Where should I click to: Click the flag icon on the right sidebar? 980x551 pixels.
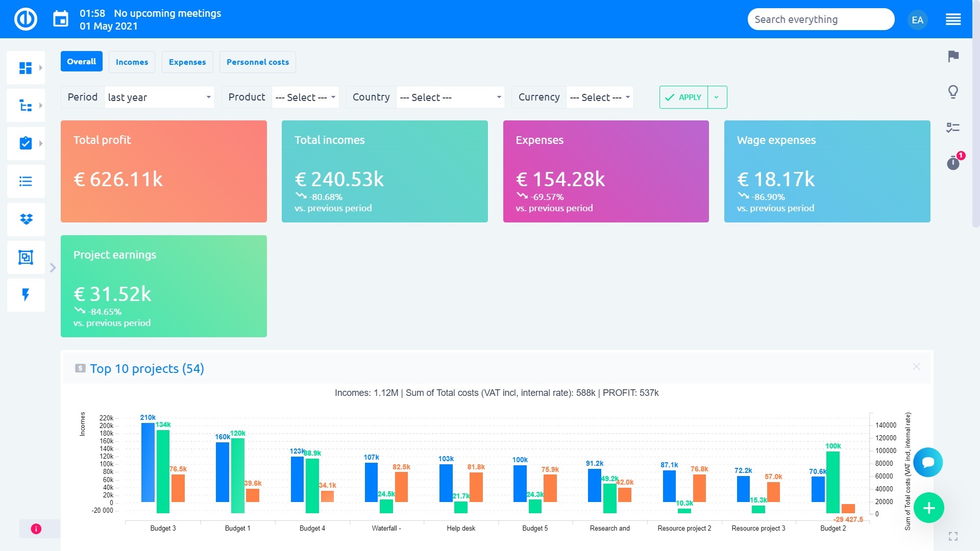pos(952,57)
